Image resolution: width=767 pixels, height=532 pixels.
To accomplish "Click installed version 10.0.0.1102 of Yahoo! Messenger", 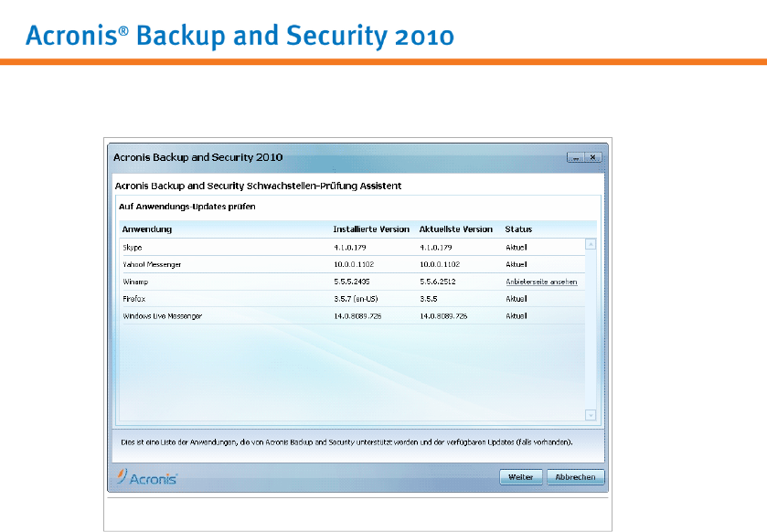I will 354,264.
